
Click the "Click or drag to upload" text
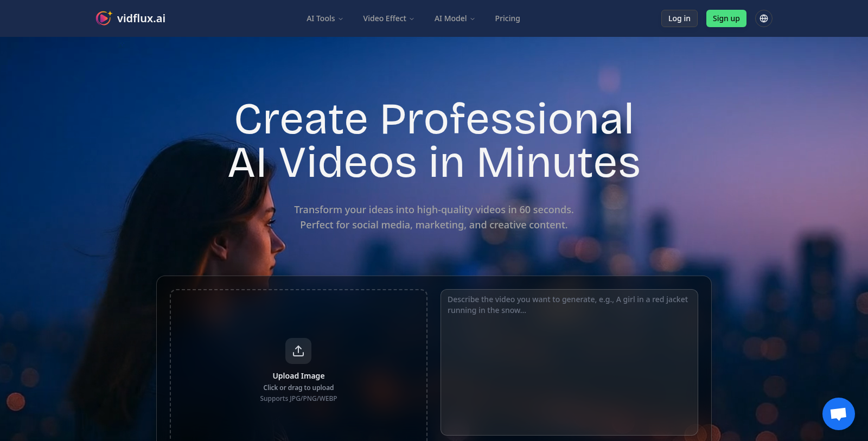(298, 388)
